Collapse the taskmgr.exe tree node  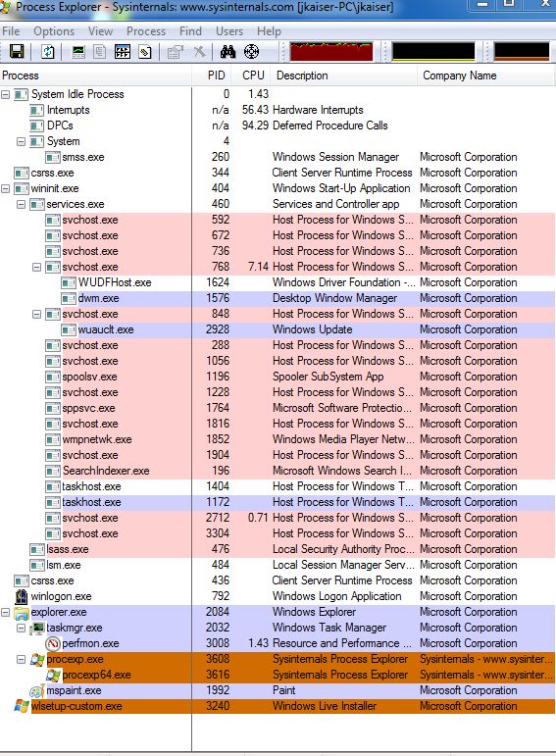[x=21, y=628]
